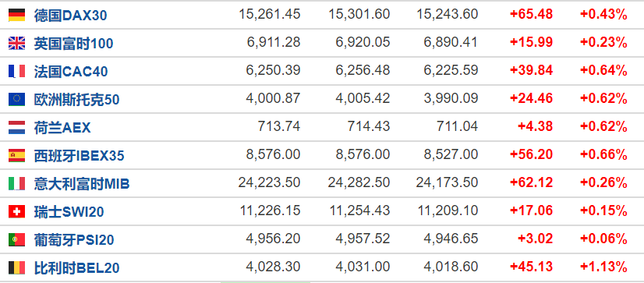
Task: Open the 意大利富时MIB index link
Action: coord(82,184)
